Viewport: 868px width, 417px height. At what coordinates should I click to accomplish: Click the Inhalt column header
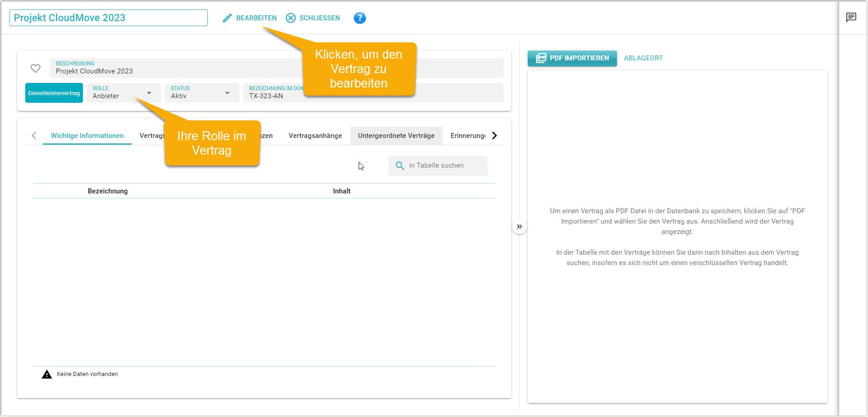[342, 191]
